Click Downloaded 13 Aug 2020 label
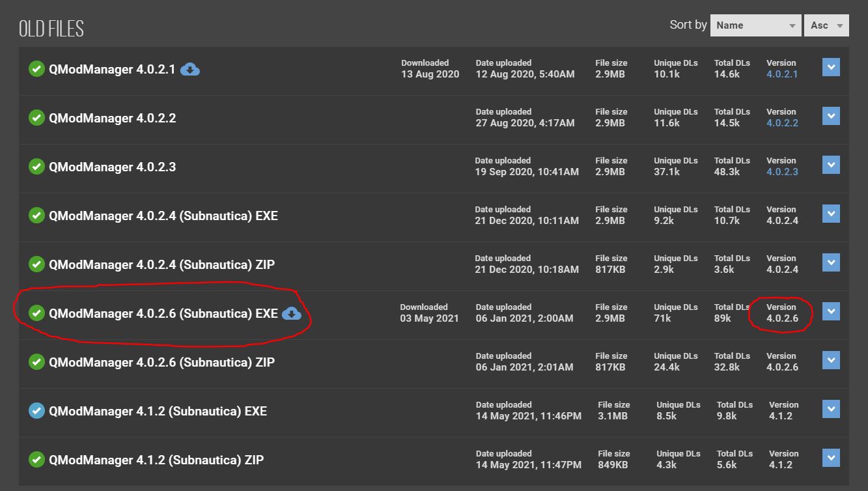This screenshot has width=868, height=491. click(x=430, y=69)
